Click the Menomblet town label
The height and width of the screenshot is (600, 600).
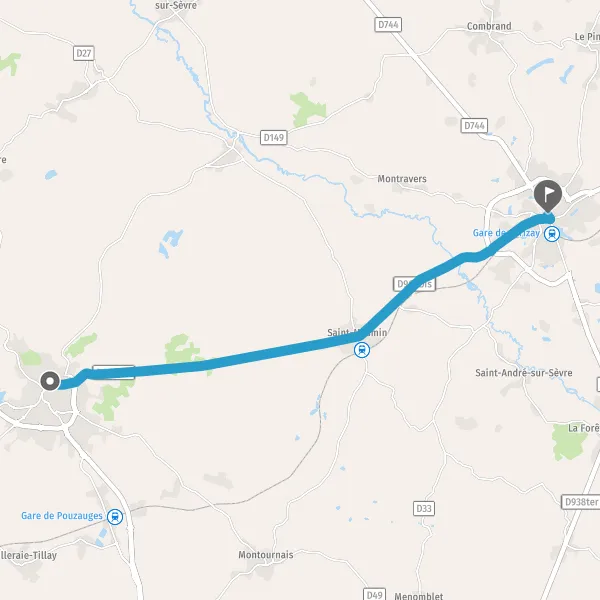tap(419, 596)
